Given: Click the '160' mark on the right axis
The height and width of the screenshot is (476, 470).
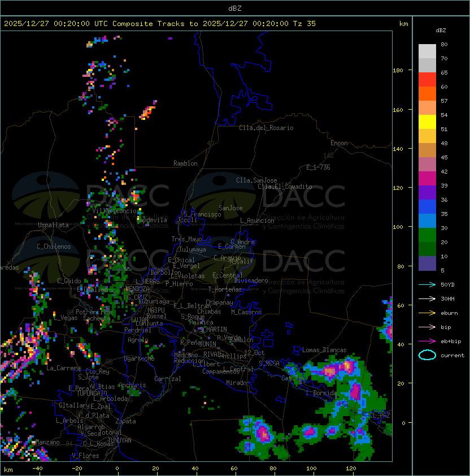Looking at the screenshot, I should click(x=398, y=110).
